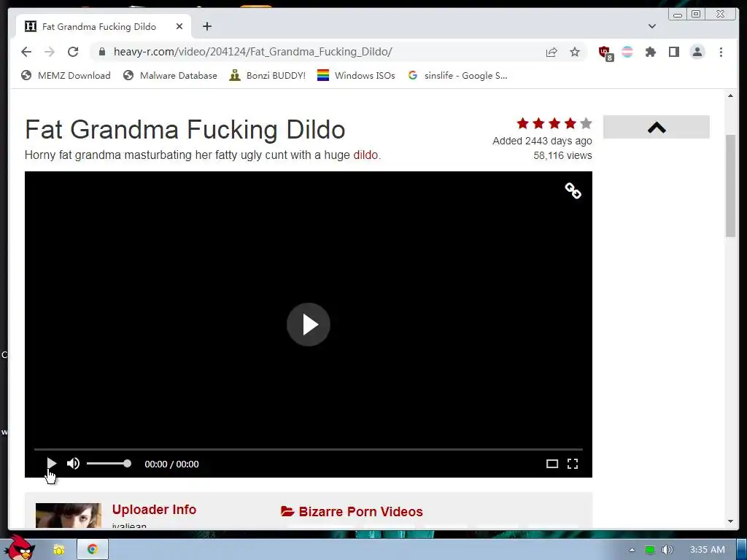747x560 pixels.
Task: Click the page scrollbar up arrow
Action: click(730, 96)
